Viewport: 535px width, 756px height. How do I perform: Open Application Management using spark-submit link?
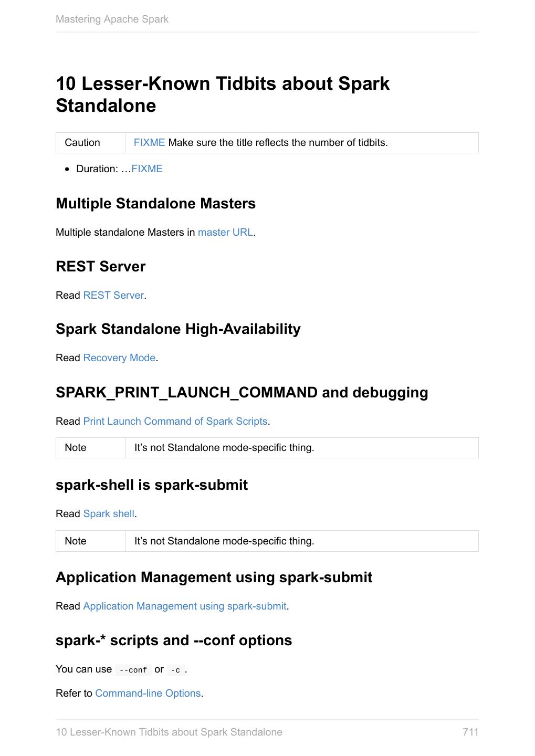coord(185,606)
